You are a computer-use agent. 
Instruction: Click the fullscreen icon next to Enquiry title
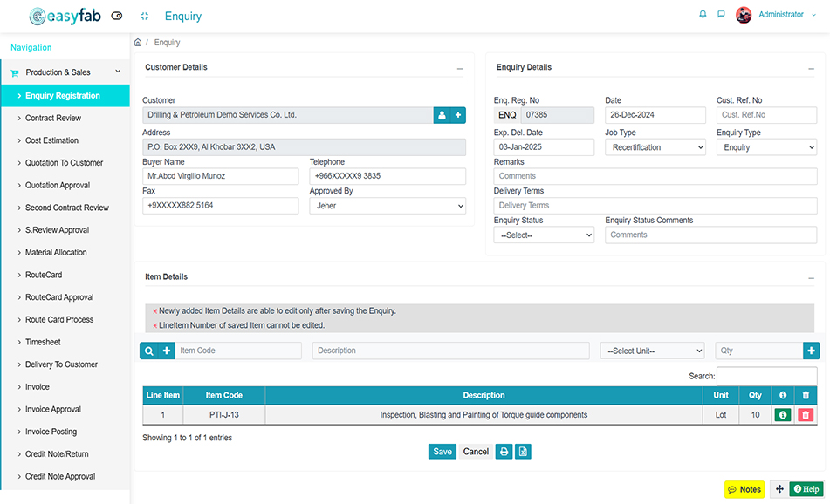(x=145, y=16)
